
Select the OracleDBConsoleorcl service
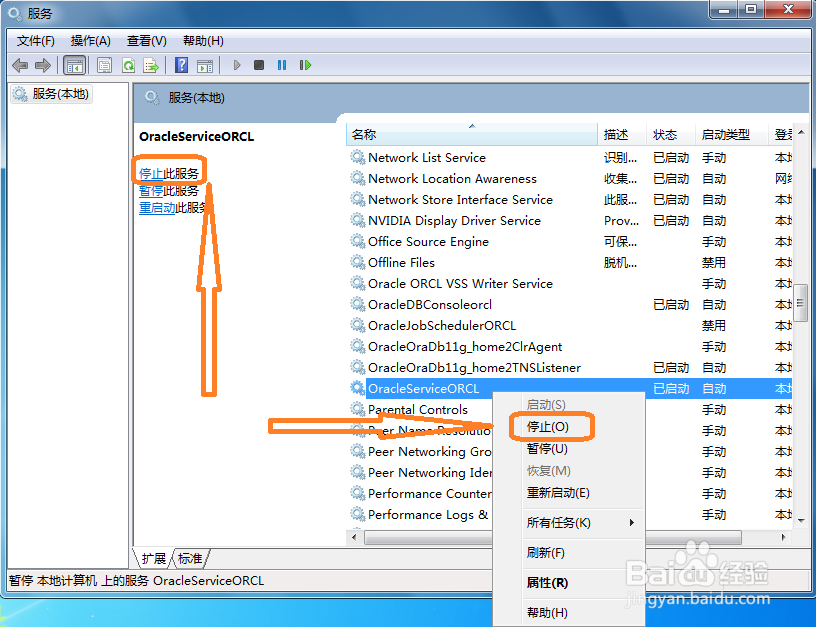570,304
